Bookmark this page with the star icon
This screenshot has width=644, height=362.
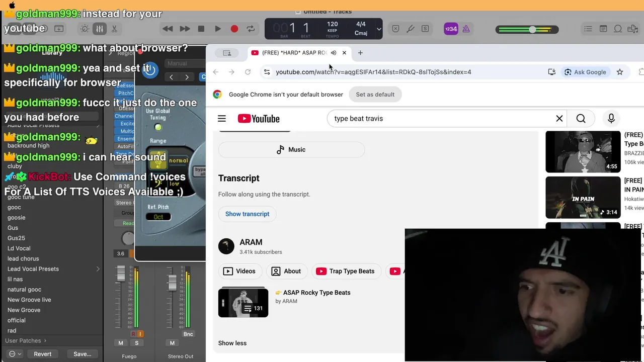(620, 72)
